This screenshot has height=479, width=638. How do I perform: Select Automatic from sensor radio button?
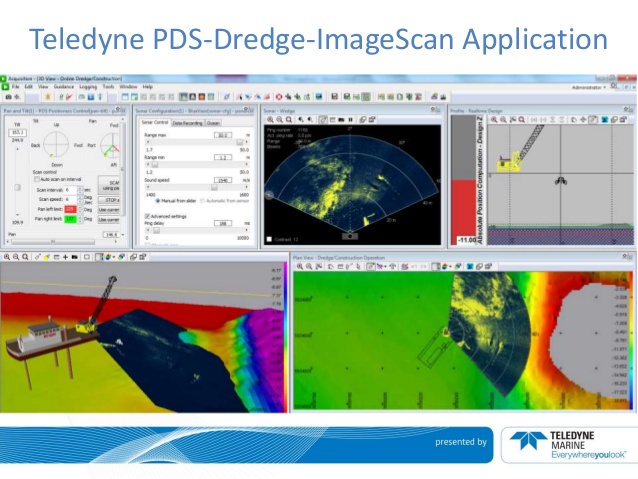[x=202, y=201]
